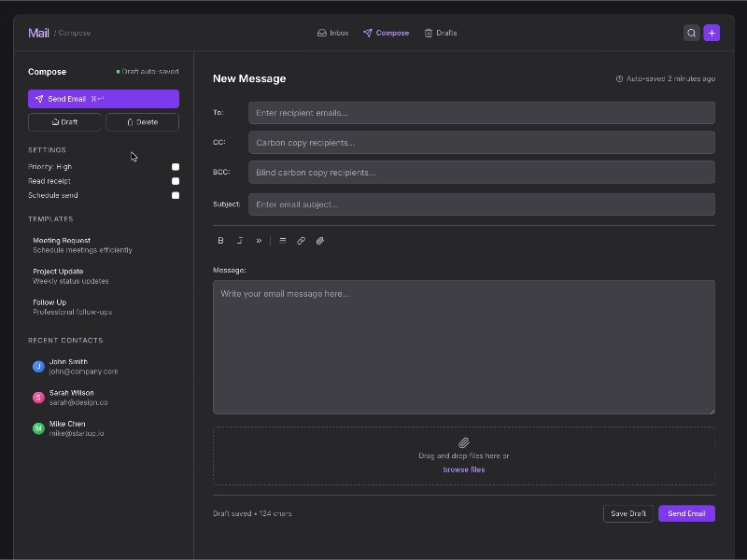The width and height of the screenshot is (747, 560).
Task: Toggle bold formatting in the editor toolbar
Action: pyautogui.click(x=220, y=240)
